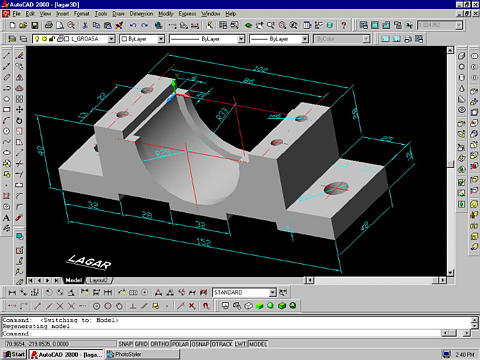Click the Zoom Realtime magnifier icon

tap(271, 25)
